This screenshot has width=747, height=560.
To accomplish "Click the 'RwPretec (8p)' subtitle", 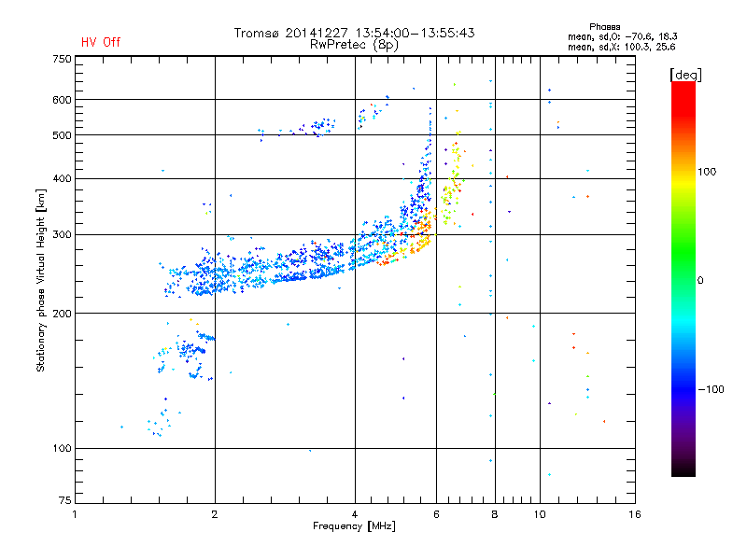I will pos(354,45).
